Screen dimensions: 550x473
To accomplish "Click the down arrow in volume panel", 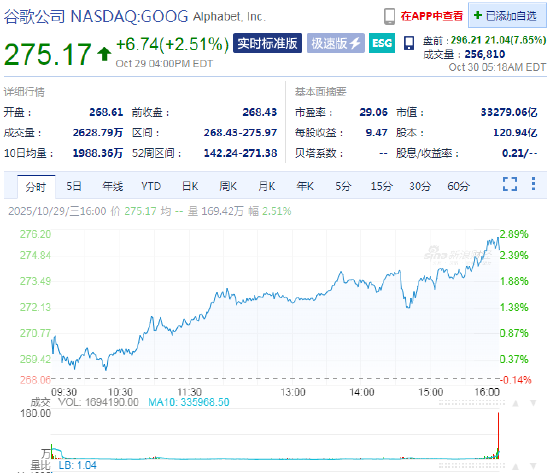I will (533, 403).
